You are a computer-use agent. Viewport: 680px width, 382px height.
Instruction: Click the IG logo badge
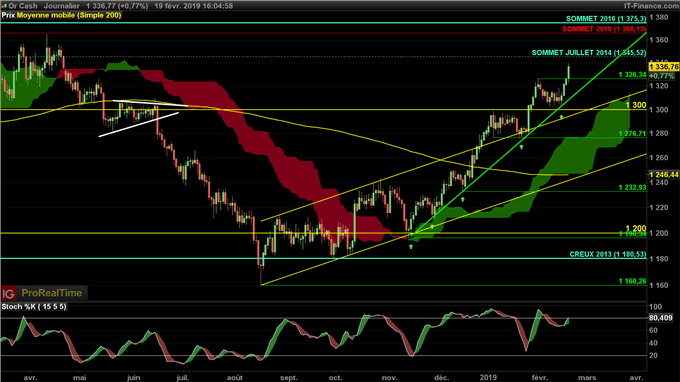point(8,294)
